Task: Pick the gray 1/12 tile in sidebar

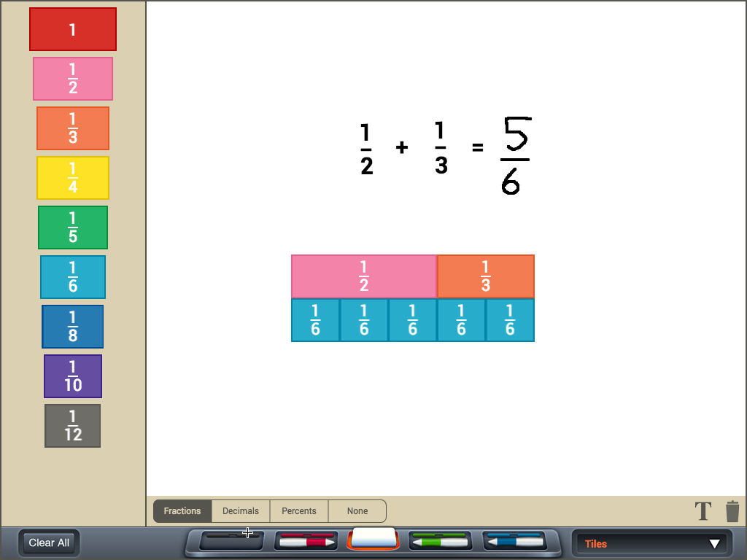Action: click(73, 426)
